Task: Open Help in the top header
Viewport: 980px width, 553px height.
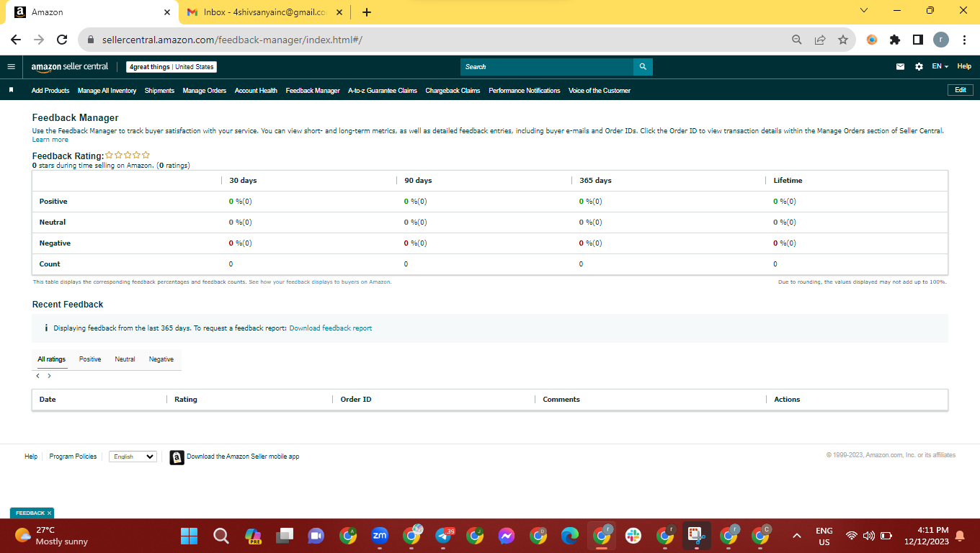Action: pos(964,67)
